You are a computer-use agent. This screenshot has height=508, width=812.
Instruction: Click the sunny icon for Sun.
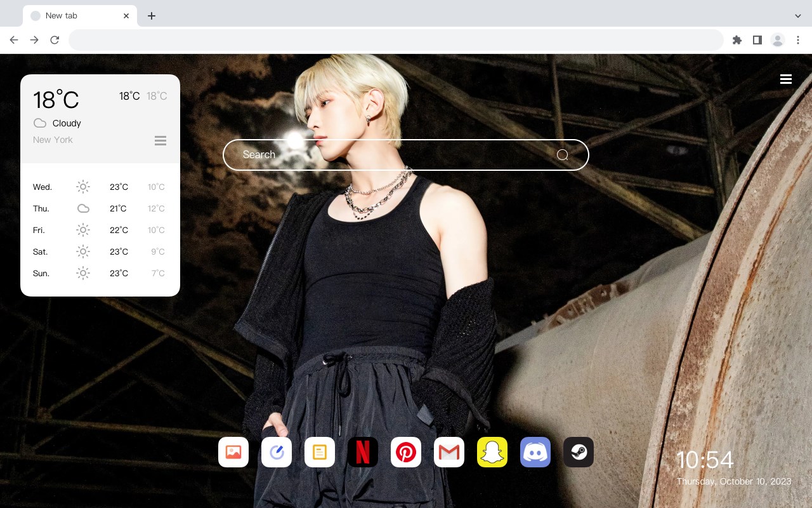[83, 273]
